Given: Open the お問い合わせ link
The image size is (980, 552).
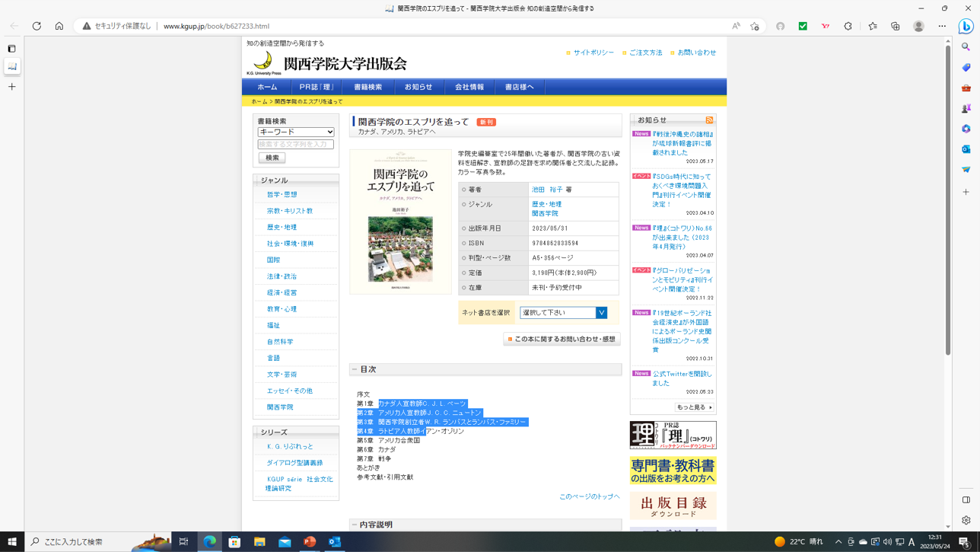Looking at the screenshot, I should [x=697, y=53].
